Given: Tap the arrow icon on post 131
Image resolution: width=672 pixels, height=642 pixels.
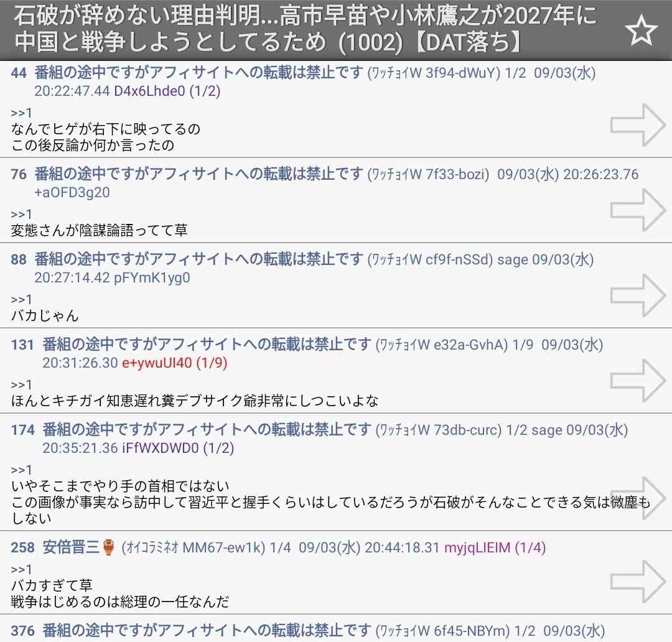Looking at the screenshot, I should pos(638,379).
